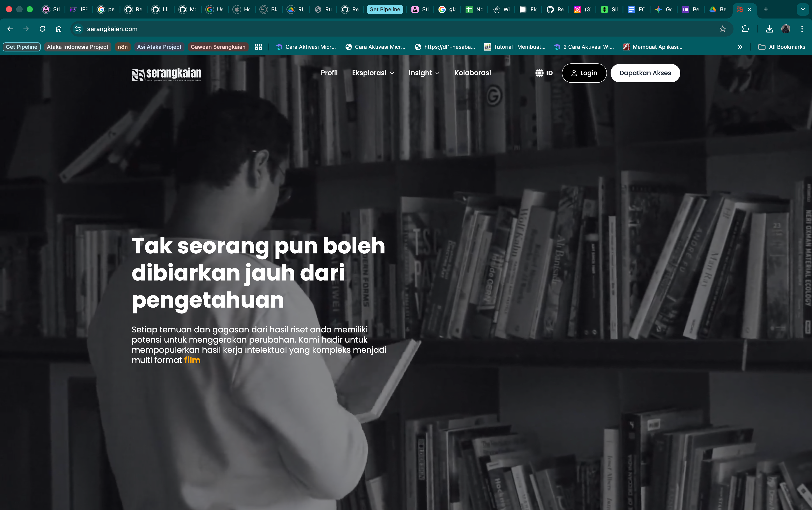
Task: Open All Bookmarks folder
Action: point(782,47)
